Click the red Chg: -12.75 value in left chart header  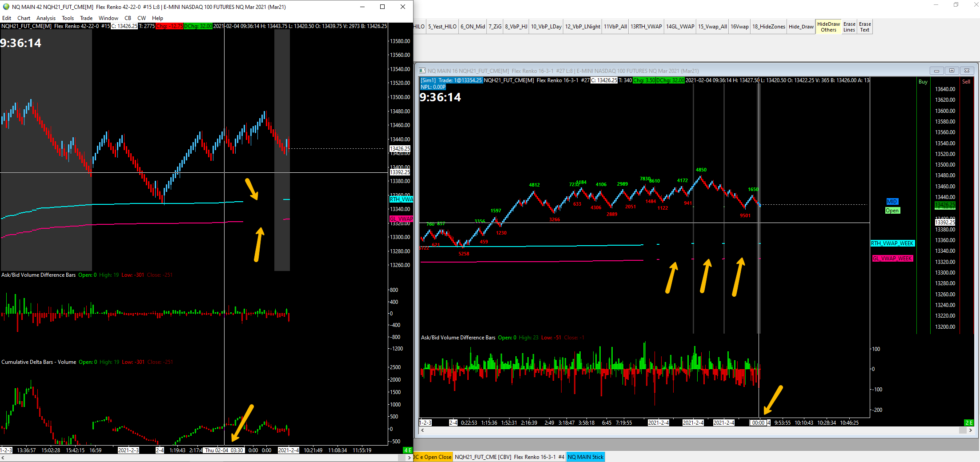point(169,26)
